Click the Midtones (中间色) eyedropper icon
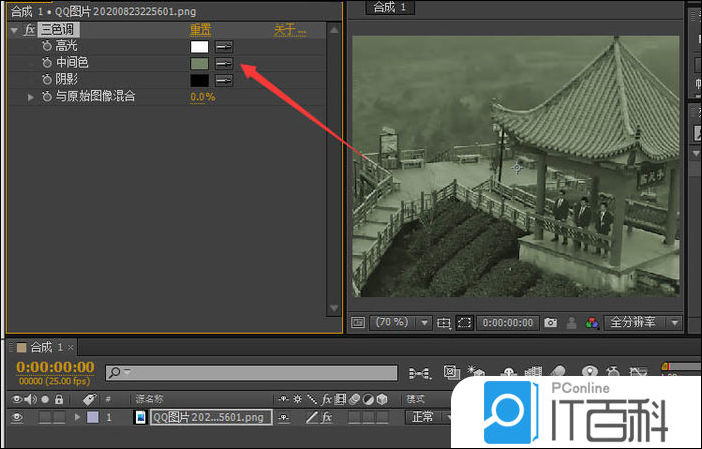 tap(224, 63)
